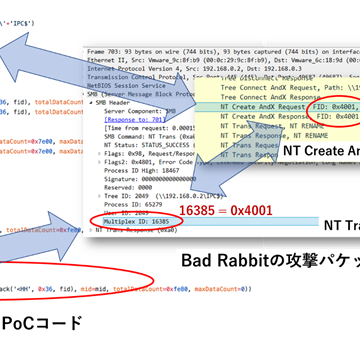Viewport: 360px width, 360px height.
Task: Open the Response to: 701 link
Action: 134,120
